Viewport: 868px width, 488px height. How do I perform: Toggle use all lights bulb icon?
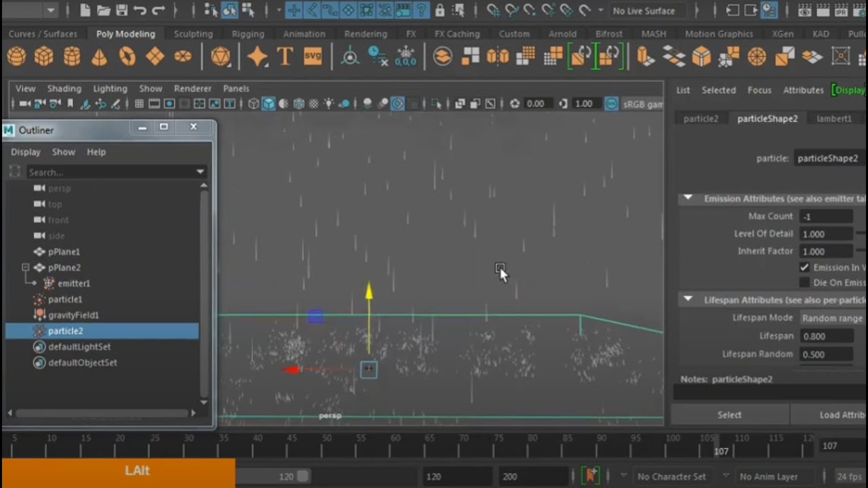pyautogui.click(x=329, y=104)
